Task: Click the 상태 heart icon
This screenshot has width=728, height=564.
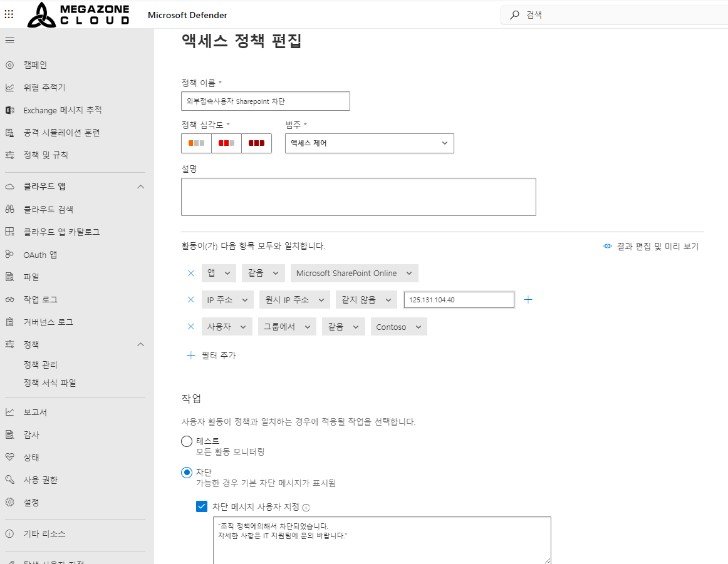Action: (10, 457)
